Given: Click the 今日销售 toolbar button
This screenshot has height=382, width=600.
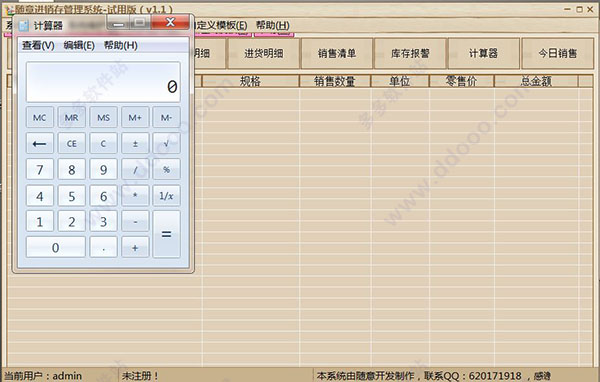Looking at the screenshot, I should coord(558,54).
